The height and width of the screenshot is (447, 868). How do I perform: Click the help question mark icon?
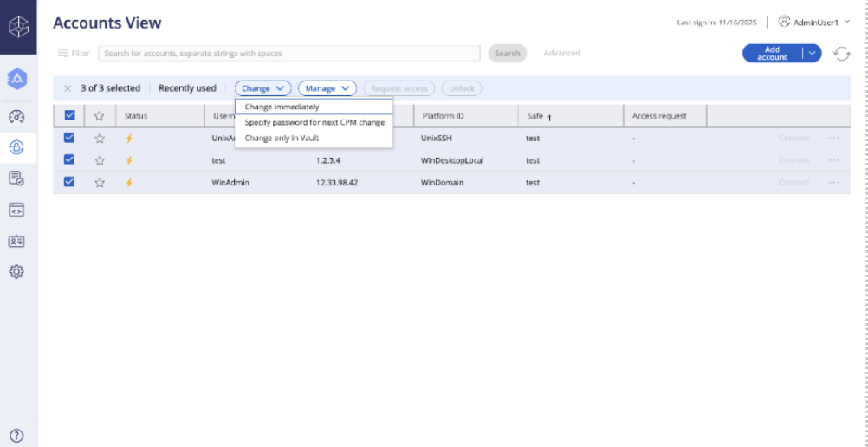[x=16, y=436]
